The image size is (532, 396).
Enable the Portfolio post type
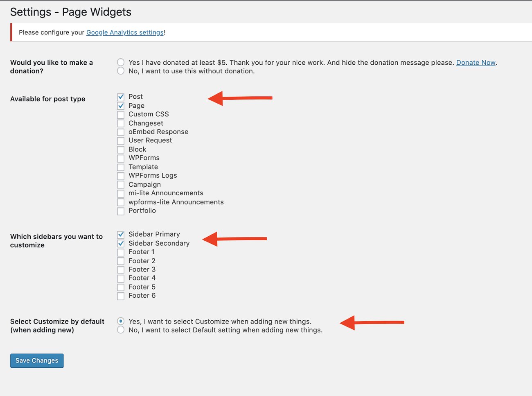pyautogui.click(x=121, y=211)
